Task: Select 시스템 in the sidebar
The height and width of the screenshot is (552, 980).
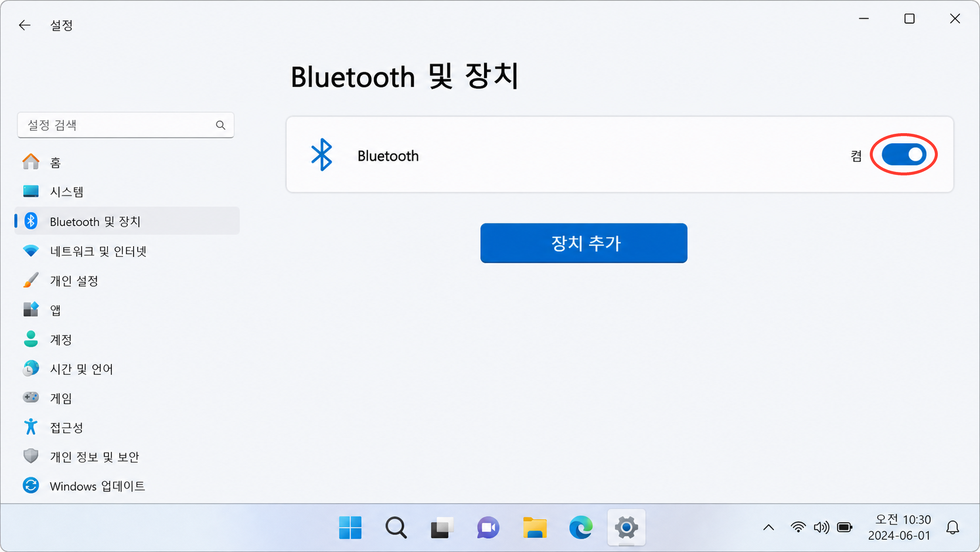Action: (126, 191)
